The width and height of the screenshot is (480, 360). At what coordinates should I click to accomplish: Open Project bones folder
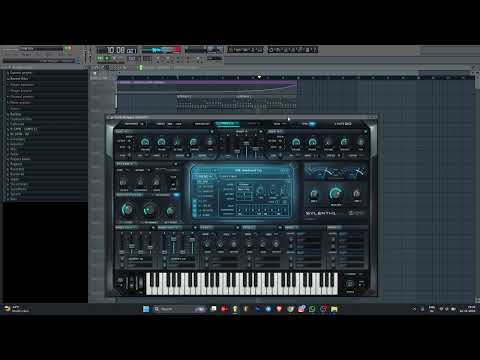(20, 159)
